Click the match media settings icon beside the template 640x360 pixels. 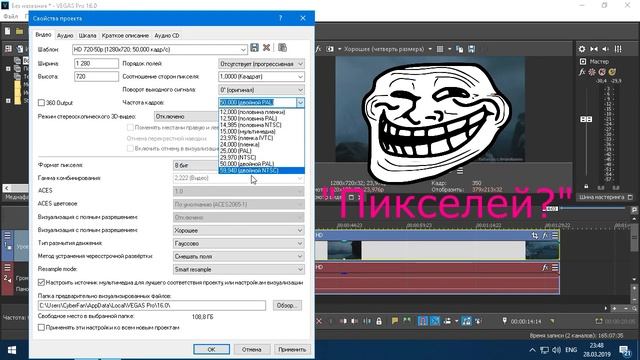click(x=282, y=48)
